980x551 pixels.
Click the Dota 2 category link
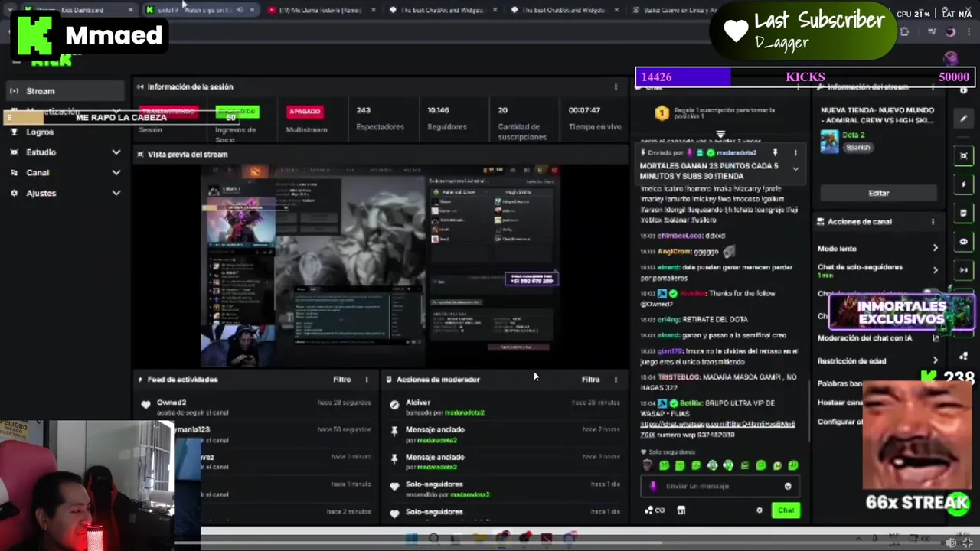pos(854,135)
